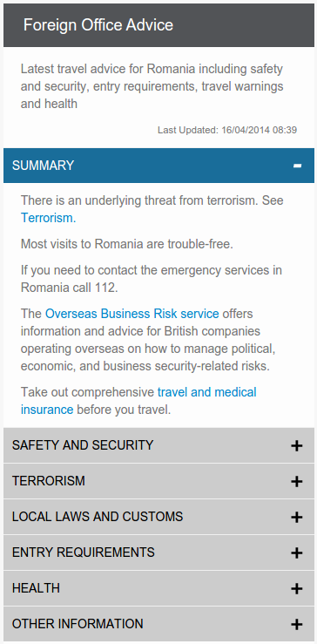The height and width of the screenshot is (644, 317).
Task: Open the LOCAL LAWS AND CUSTOMS section
Action: pyautogui.click(x=158, y=517)
